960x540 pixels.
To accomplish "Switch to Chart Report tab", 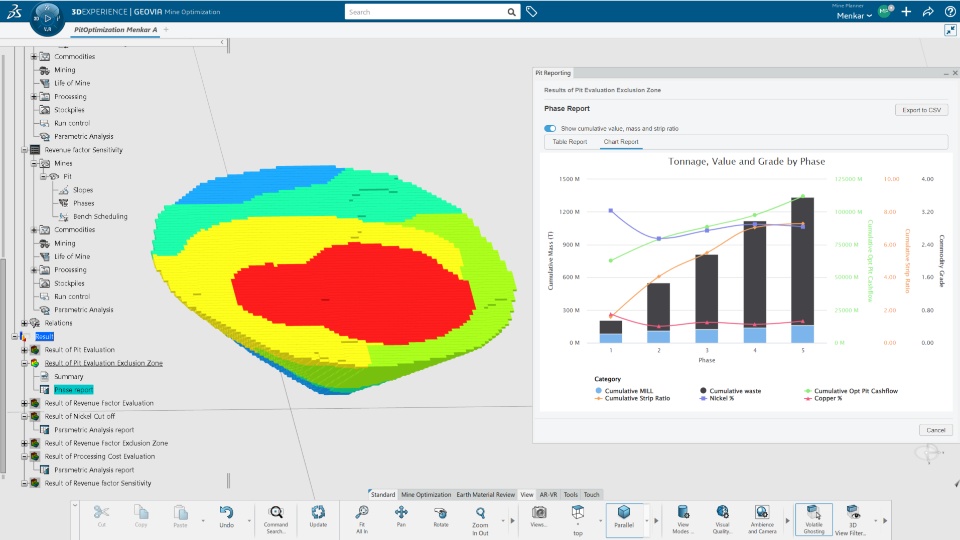I will pyautogui.click(x=621, y=142).
